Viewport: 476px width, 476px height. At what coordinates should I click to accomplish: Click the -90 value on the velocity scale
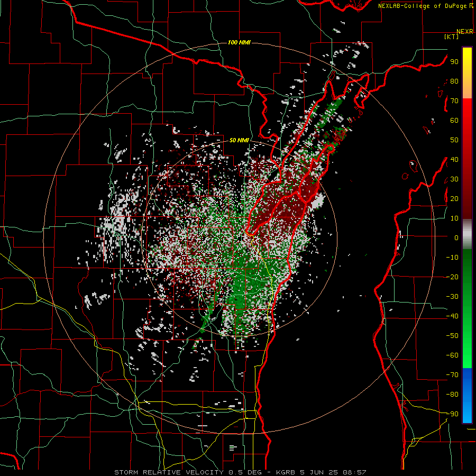[452, 414]
